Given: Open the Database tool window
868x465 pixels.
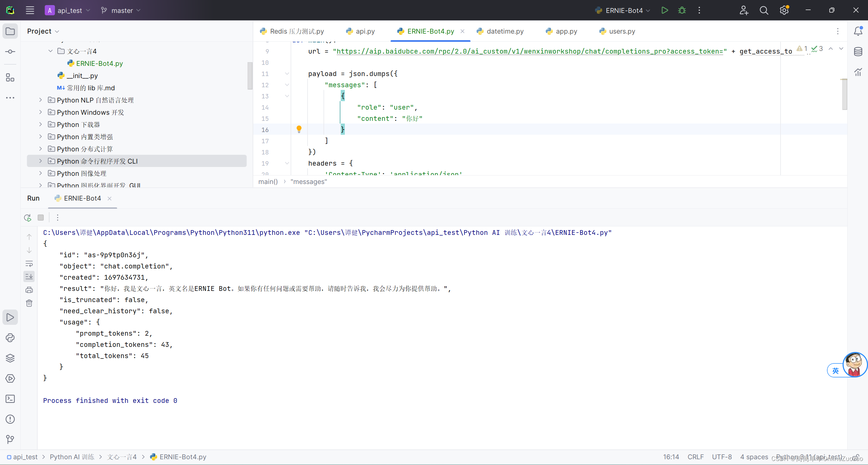Looking at the screenshot, I should pyautogui.click(x=858, y=52).
